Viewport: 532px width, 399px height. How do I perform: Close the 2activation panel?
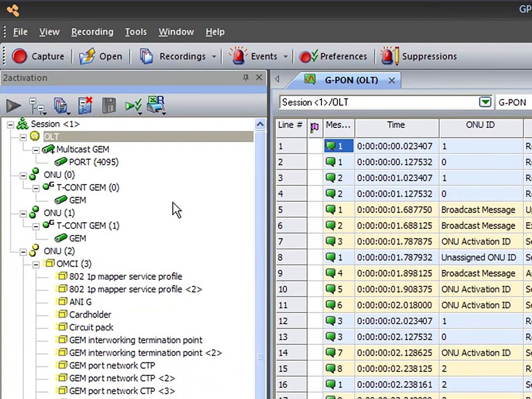259,78
